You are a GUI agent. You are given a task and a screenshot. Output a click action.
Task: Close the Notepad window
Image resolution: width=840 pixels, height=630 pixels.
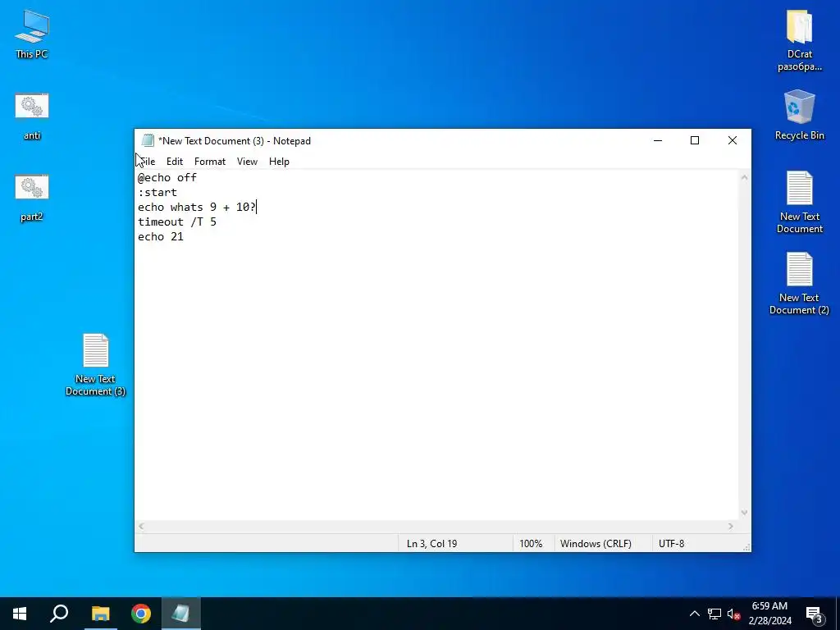[733, 140]
